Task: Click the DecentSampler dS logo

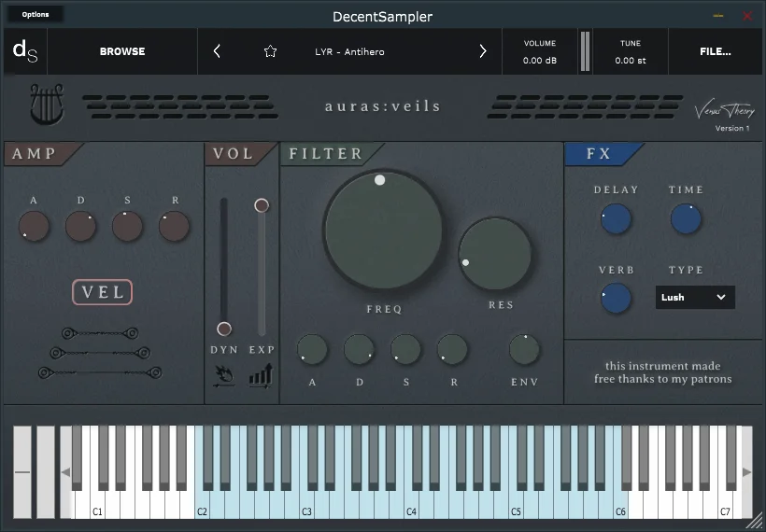Action: (25, 51)
